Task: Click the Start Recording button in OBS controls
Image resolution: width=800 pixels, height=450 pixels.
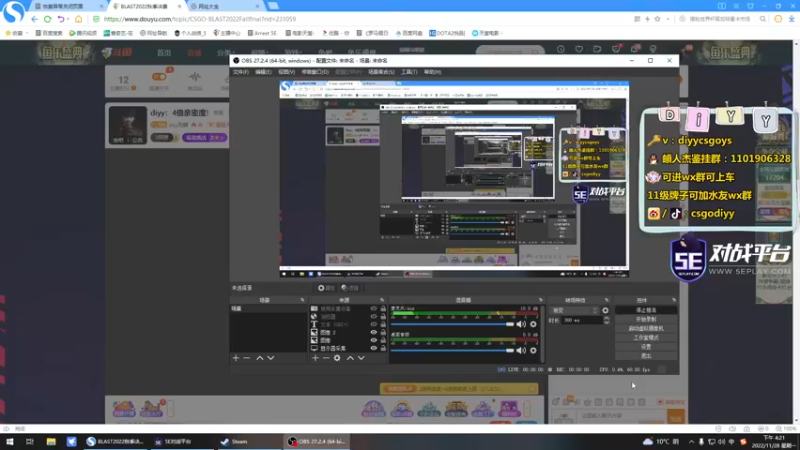Action: point(646,319)
